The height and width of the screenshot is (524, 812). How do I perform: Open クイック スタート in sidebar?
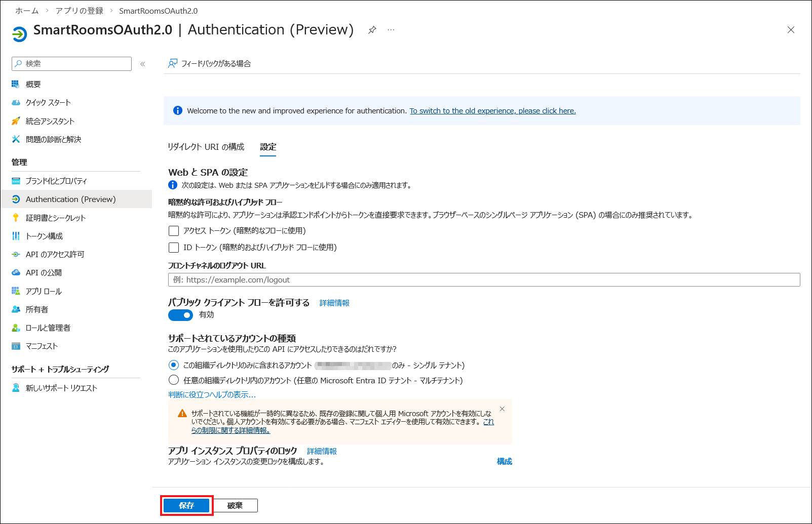tap(48, 103)
